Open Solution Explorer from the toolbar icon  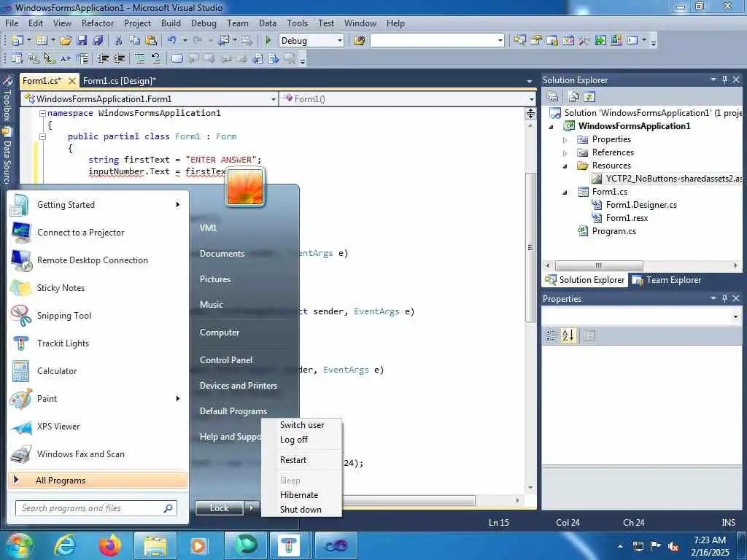tap(519, 41)
